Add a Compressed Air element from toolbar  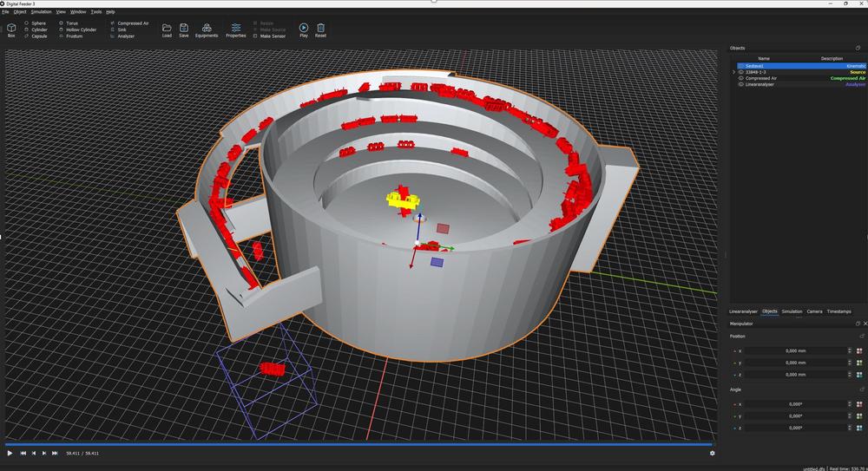click(129, 23)
